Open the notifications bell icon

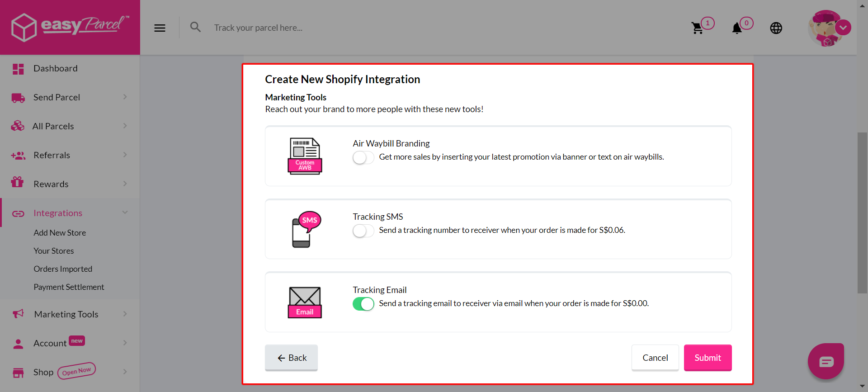point(737,28)
